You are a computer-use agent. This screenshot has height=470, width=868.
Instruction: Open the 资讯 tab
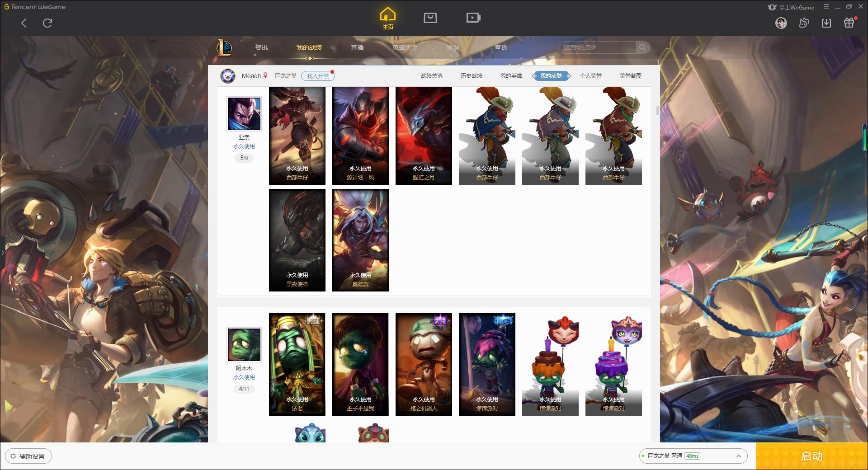(261, 47)
